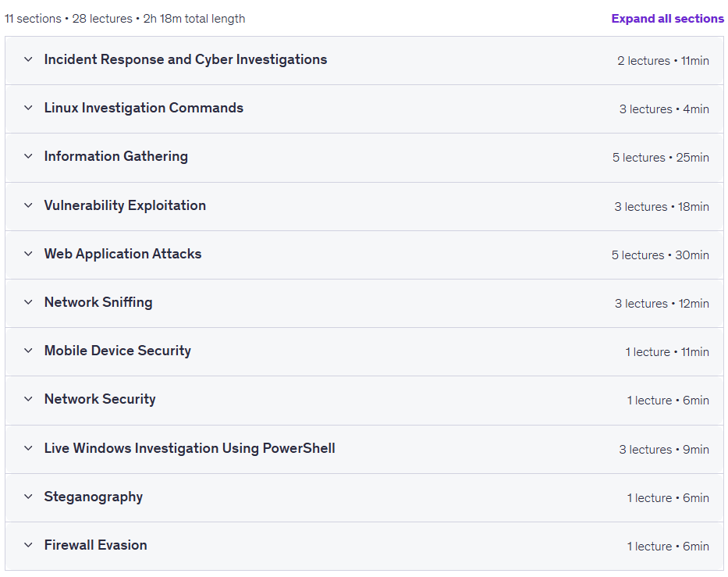The width and height of the screenshot is (728, 577).
Task: Click Steganography '1 lecture • 6min' label
Action: pos(668,497)
